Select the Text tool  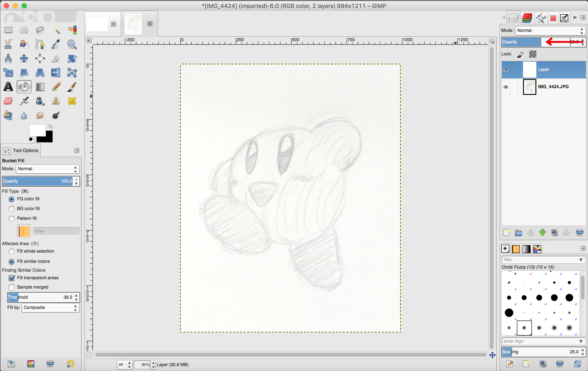[x=8, y=87]
